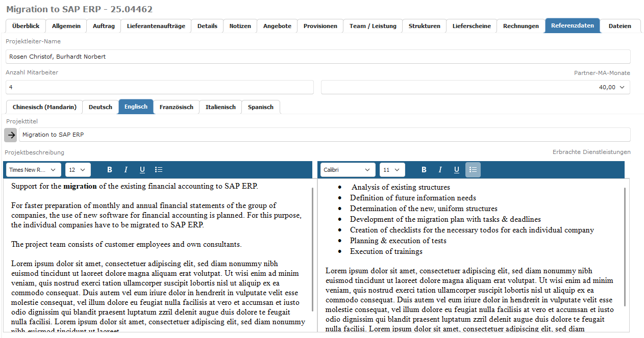Toggle underline in Projektbeschreibung editor
Image resolution: width=644 pixels, height=338 pixels.
tap(142, 170)
